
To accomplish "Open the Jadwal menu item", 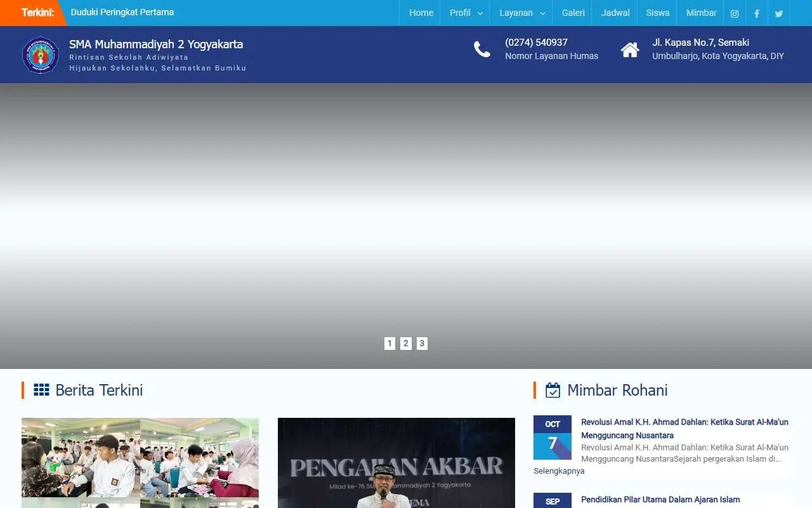I will (615, 13).
